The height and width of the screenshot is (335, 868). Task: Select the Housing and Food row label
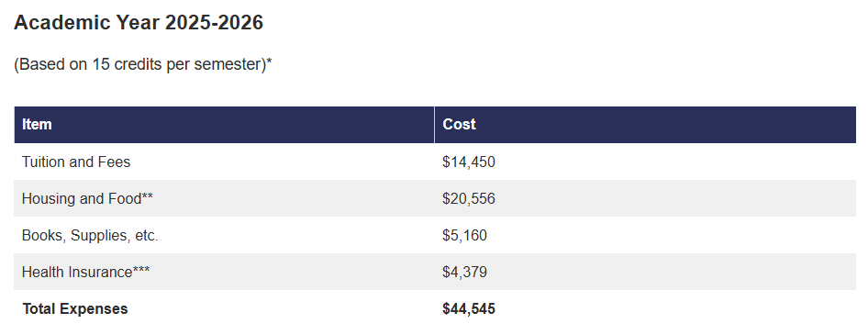[x=87, y=198]
